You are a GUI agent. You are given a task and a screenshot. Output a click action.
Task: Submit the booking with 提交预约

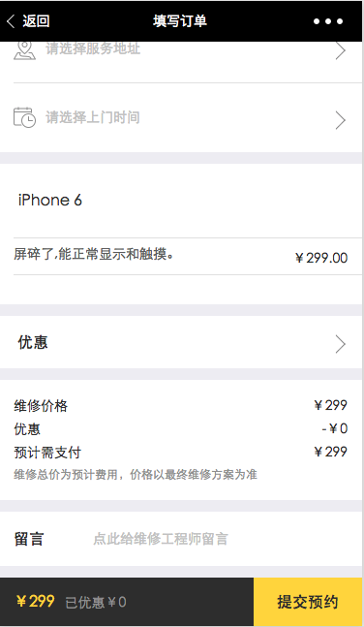pyautogui.click(x=308, y=602)
